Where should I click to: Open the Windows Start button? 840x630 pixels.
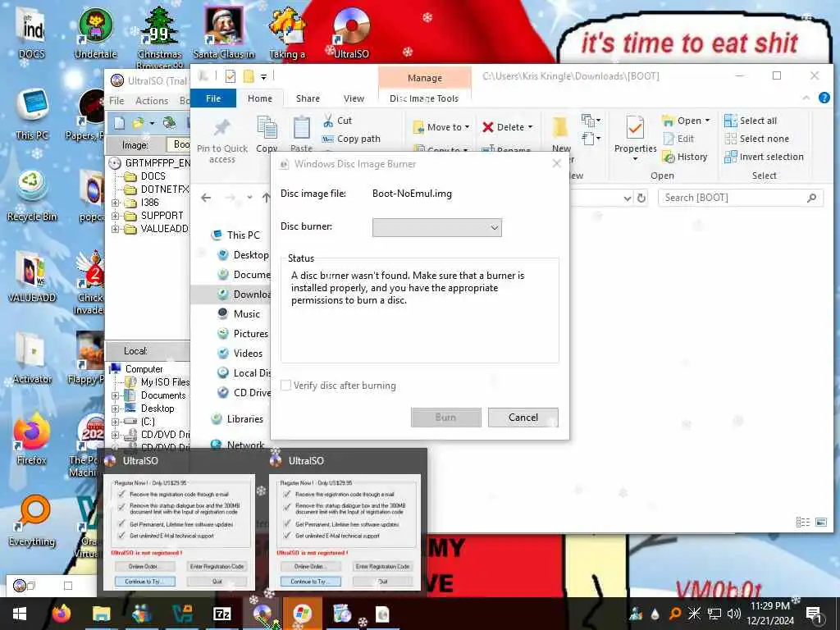tap(20, 614)
